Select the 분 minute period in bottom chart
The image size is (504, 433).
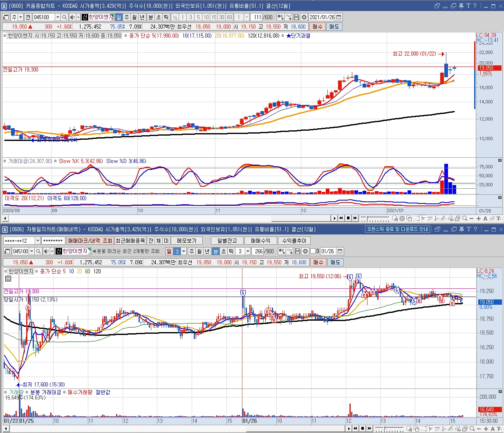[215, 251]
